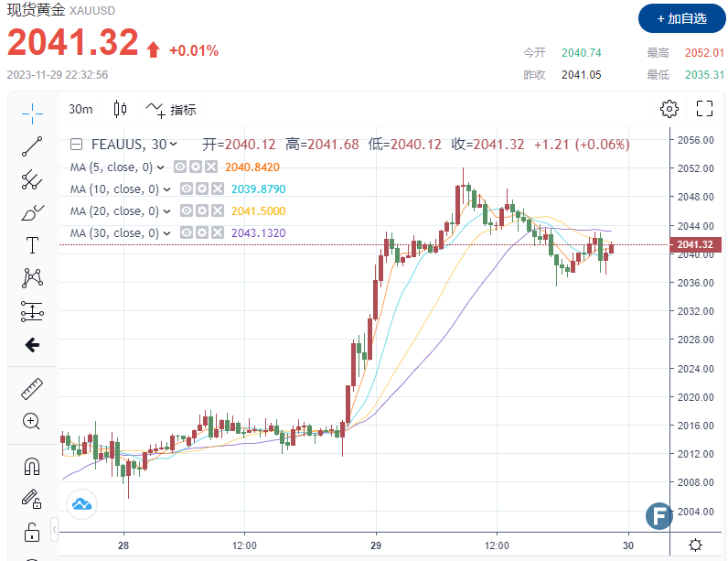Viewport: 728px width, 561px height.
Task: Pick the text annotation tool
Action: (x=32, y=245)
